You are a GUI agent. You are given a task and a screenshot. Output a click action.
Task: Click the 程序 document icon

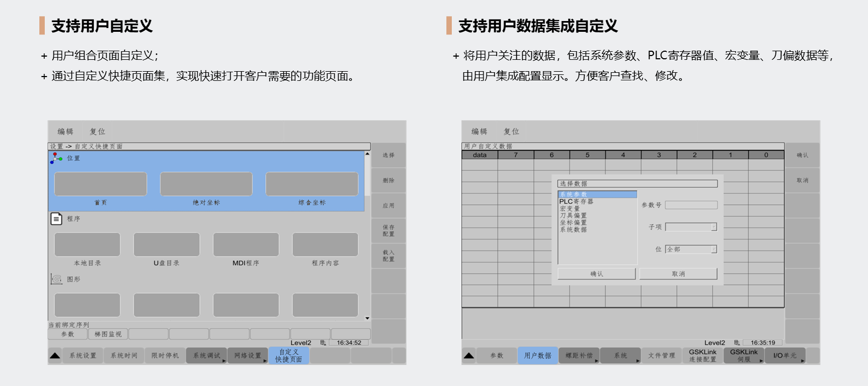pyautogui.click(x=56, y=219)
